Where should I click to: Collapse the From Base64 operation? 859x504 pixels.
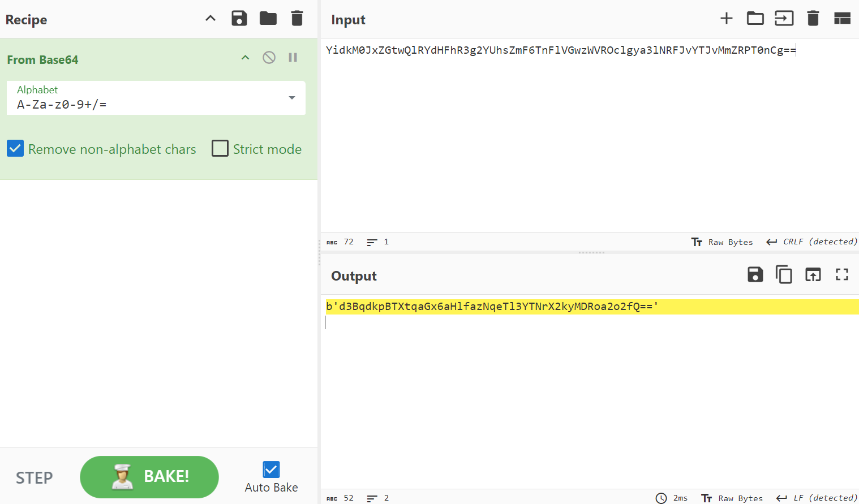click(245, 58)
